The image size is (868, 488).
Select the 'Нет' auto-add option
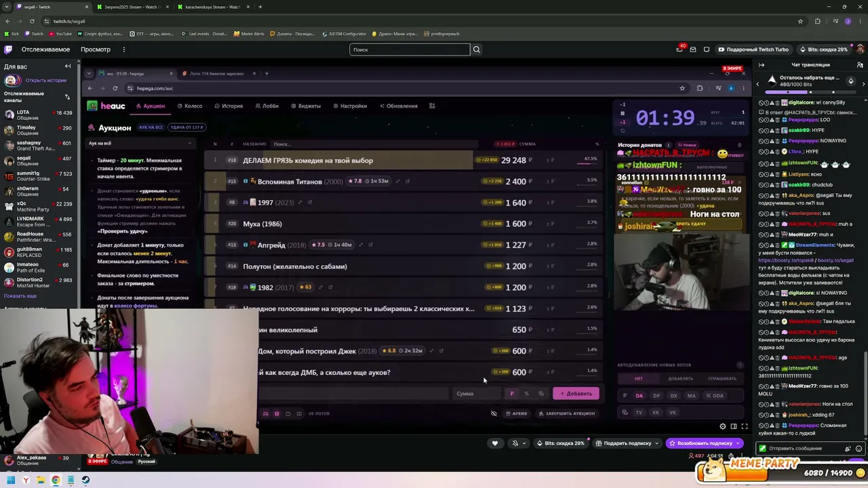(639, 378)
